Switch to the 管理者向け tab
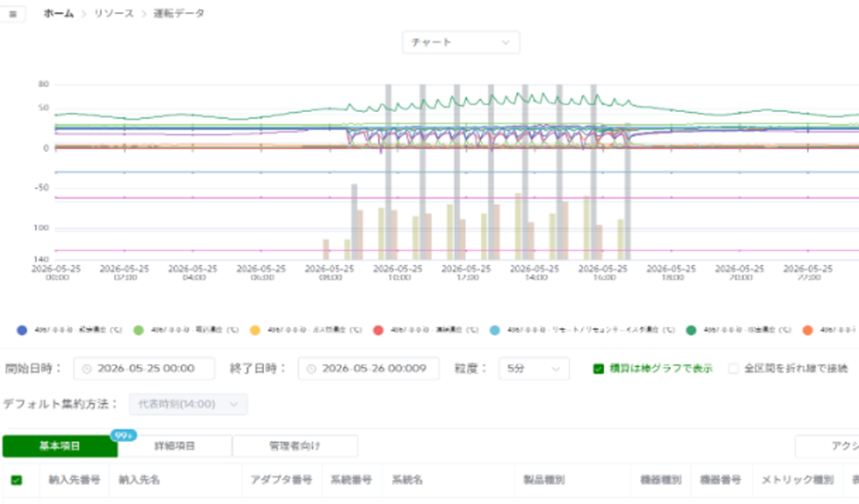Image resolution: width=859 pixels, height=504 pixels. pyautogui.click(x=295, y=446)
